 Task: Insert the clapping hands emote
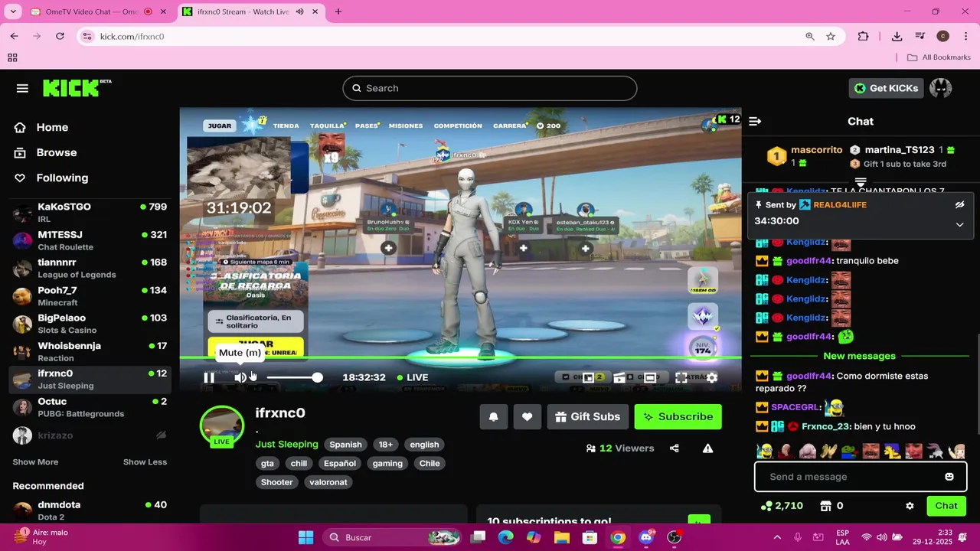[828, 452]
